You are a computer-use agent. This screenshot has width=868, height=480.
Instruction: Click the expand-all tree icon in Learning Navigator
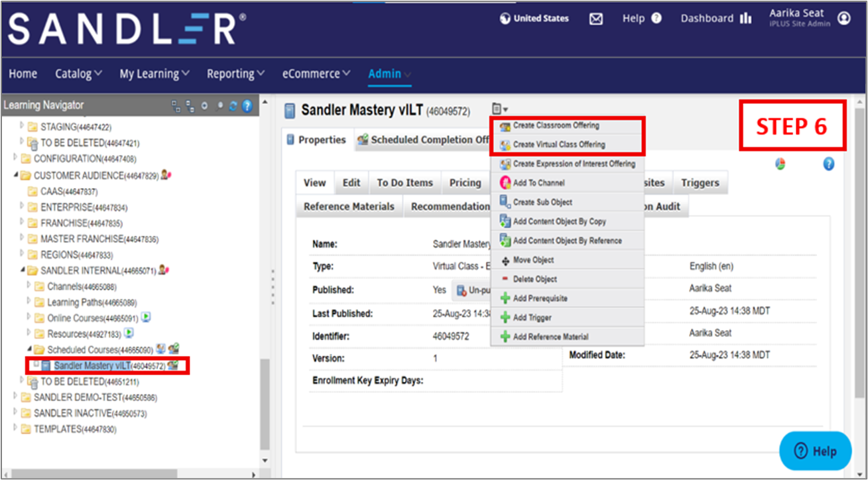pyautogui.click(x=176, y=105)
